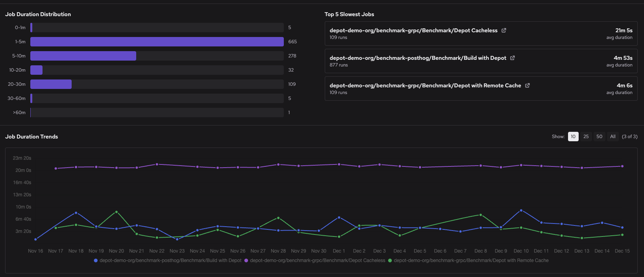Open external link icon for Depot Cacheless job
644x277 pixels.
[504, 30]
